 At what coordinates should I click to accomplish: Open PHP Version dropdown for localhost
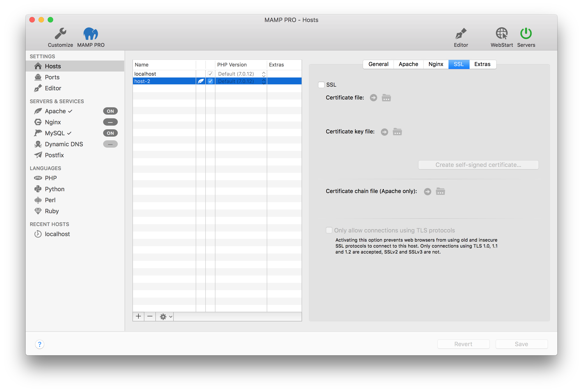point(241,74)
